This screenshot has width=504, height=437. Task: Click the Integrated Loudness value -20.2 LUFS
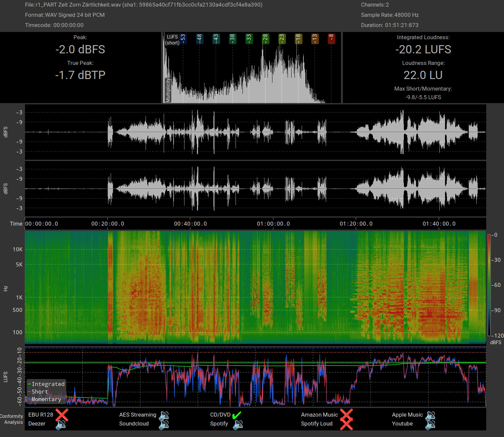423,49
